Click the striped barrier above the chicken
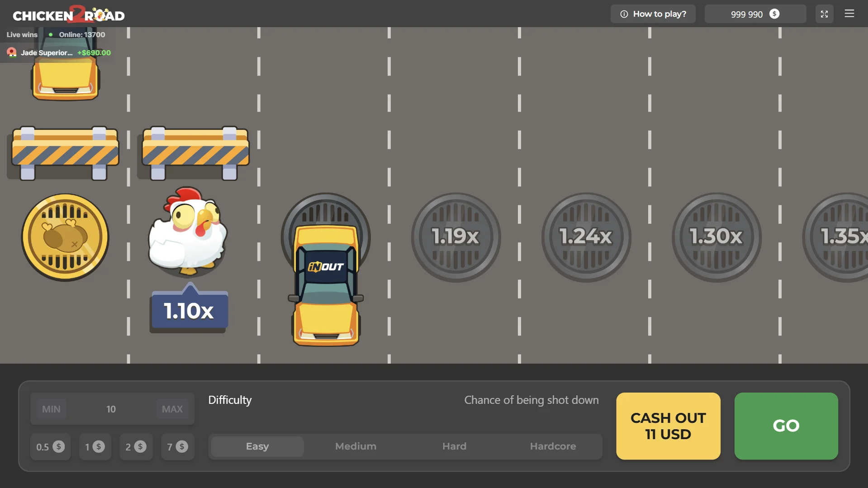This screenshot has width=868, height=488. (x=195, y=153)
